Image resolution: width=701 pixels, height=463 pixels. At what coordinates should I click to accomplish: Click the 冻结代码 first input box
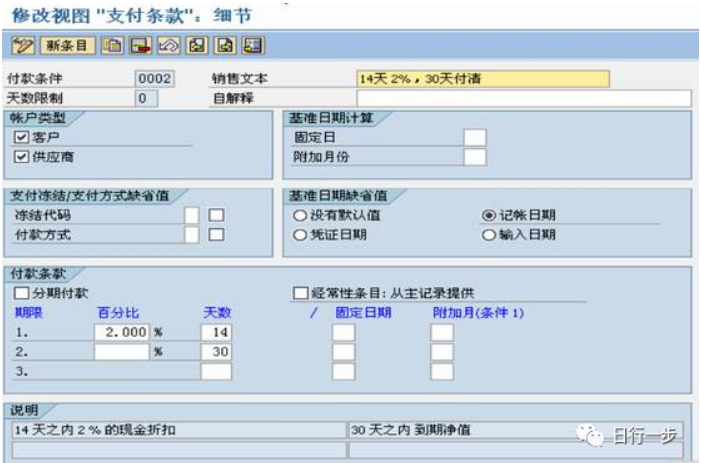click(192, 215)
